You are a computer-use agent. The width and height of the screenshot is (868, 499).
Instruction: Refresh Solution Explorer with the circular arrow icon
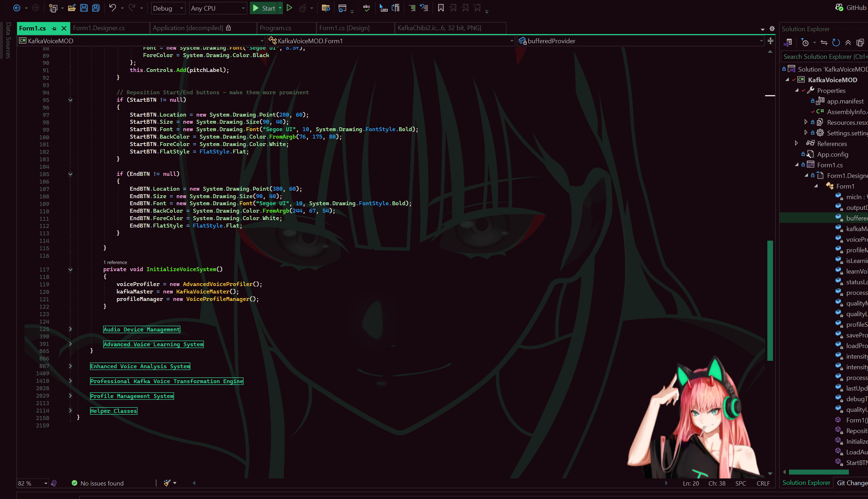point(836,43)
